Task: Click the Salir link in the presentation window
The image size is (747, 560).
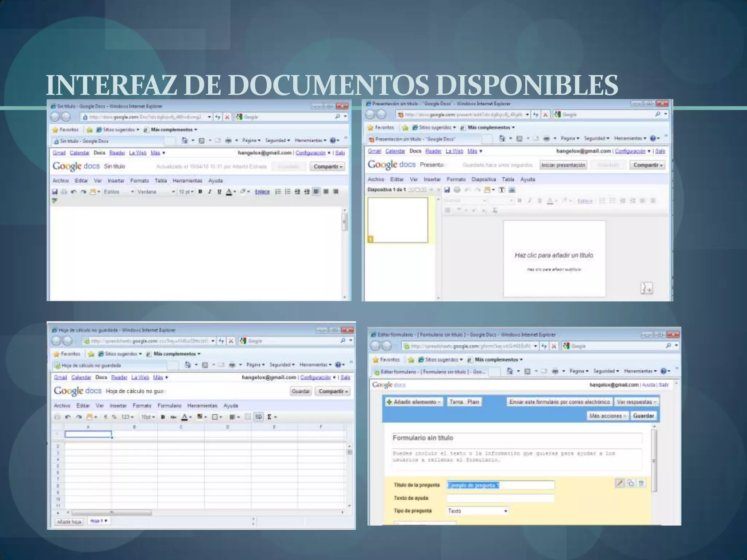Action: tap(660, 151)
